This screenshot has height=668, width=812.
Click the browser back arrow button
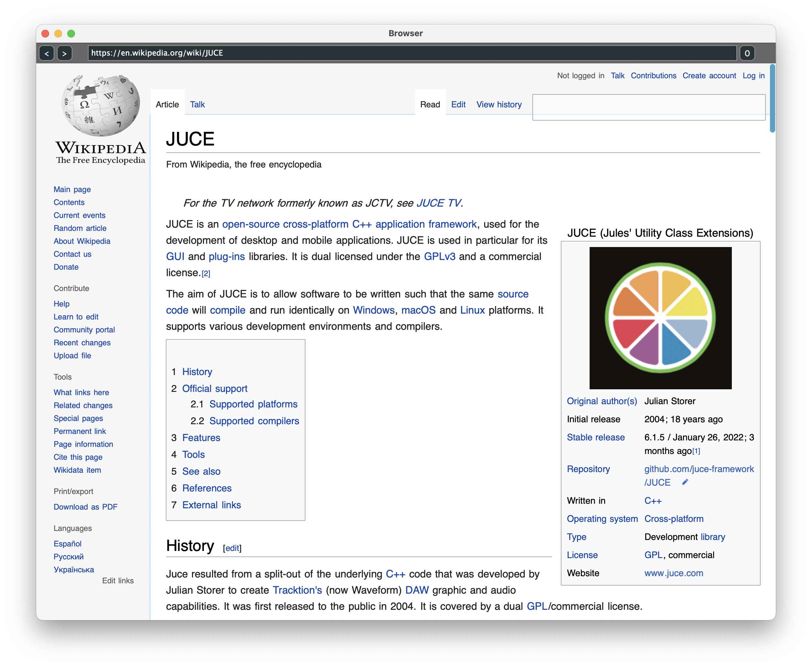click(x=47, y=53)
